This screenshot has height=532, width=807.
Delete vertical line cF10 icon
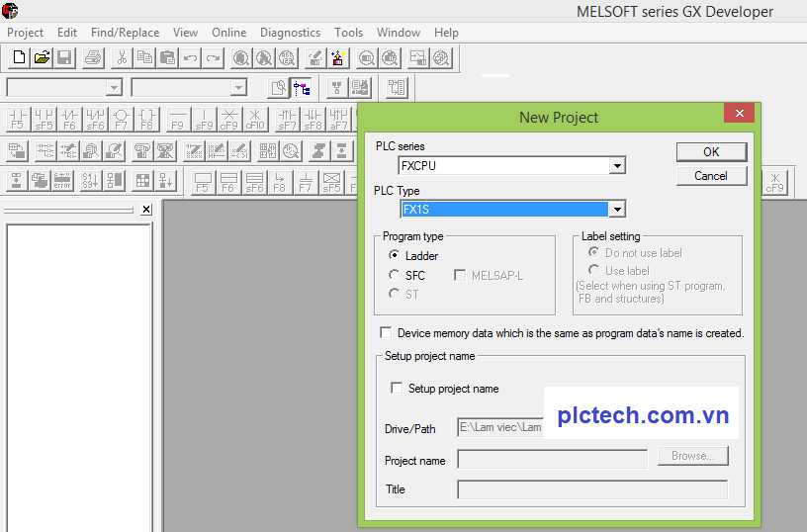pos(255,120)
